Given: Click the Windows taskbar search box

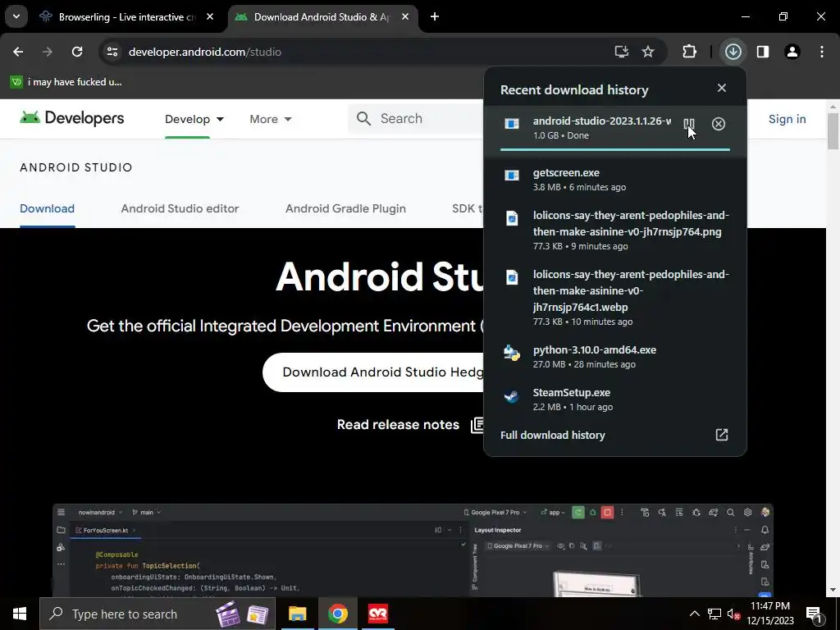Looking at the screenshot, I should [157, 614].
